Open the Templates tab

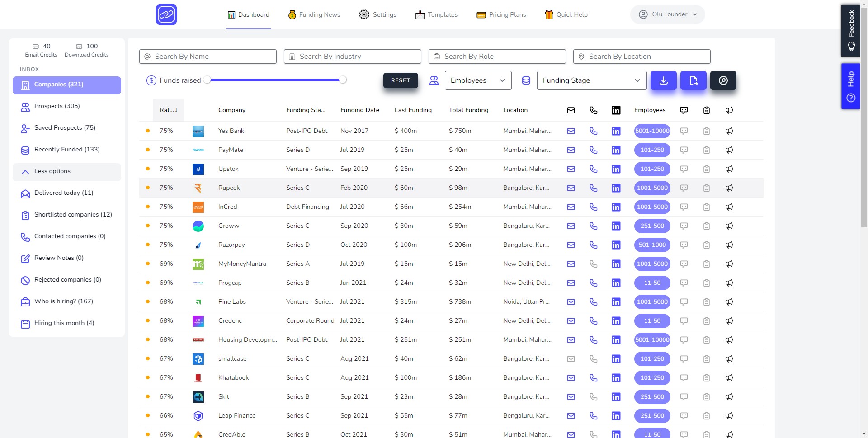pyautogui.click(x=437, y=15)
